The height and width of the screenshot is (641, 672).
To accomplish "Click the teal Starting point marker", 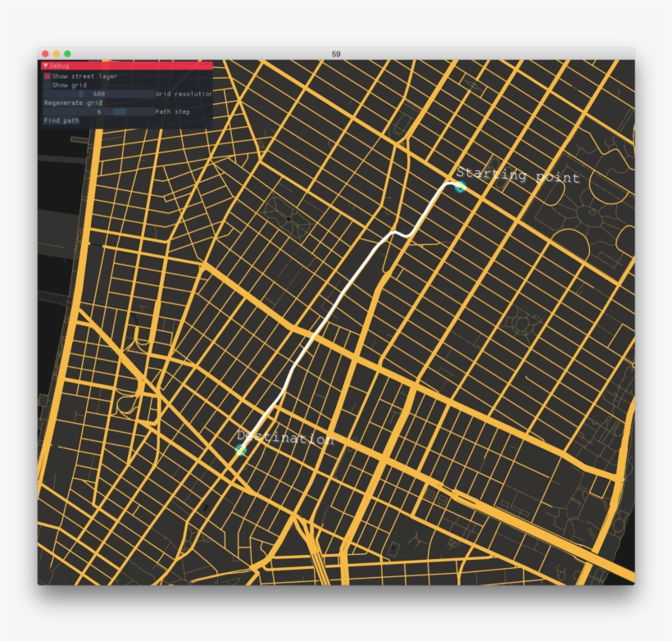I will tap(460, 187).
